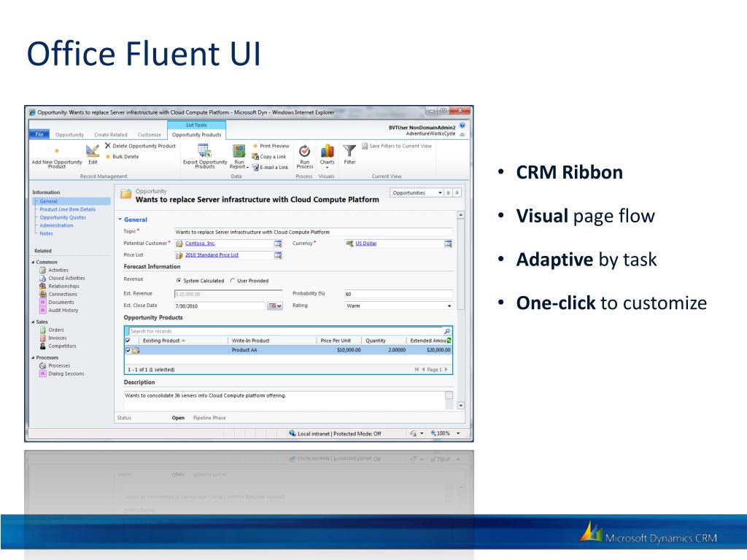Switch to the Create Related ribbon tab
Screen dimensions: 747x560
[x=111, y=135]
